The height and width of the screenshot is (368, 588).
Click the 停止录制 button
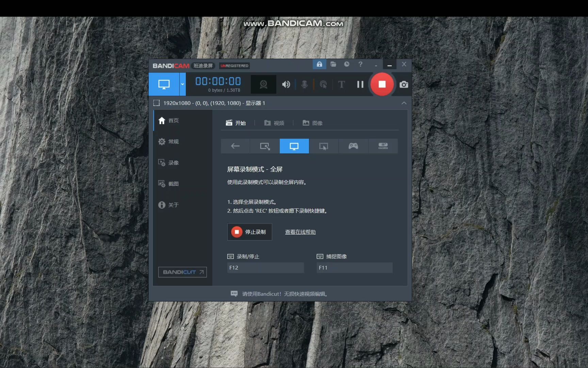point(250,232)
